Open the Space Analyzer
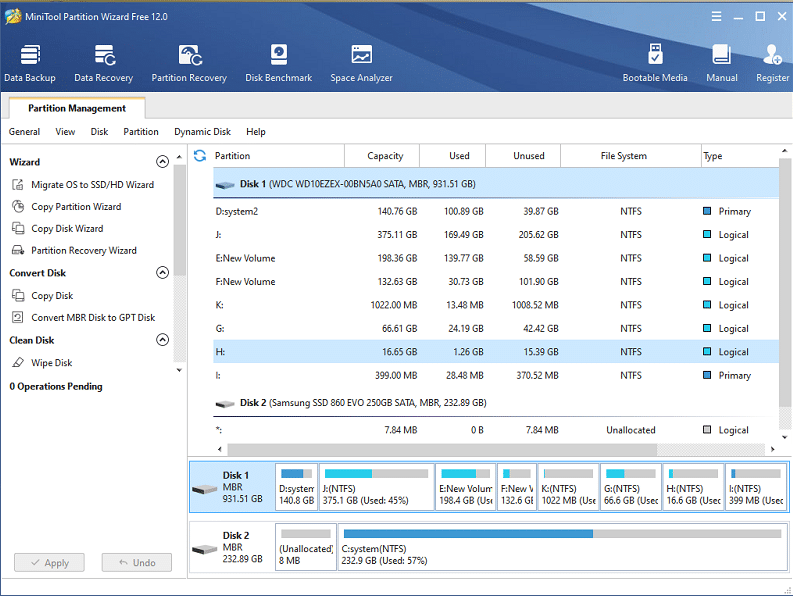This screenshot has width=793, height=596. tap(362, 63)
